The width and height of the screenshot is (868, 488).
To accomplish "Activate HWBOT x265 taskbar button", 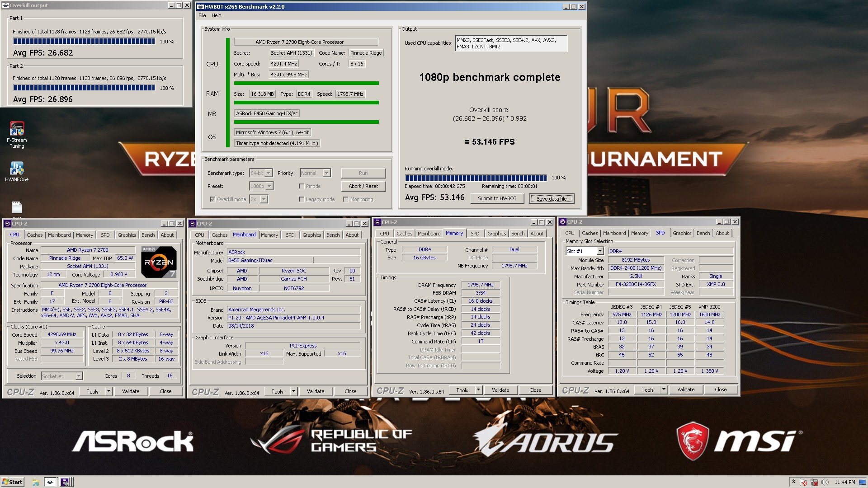I will pos(50,482).
